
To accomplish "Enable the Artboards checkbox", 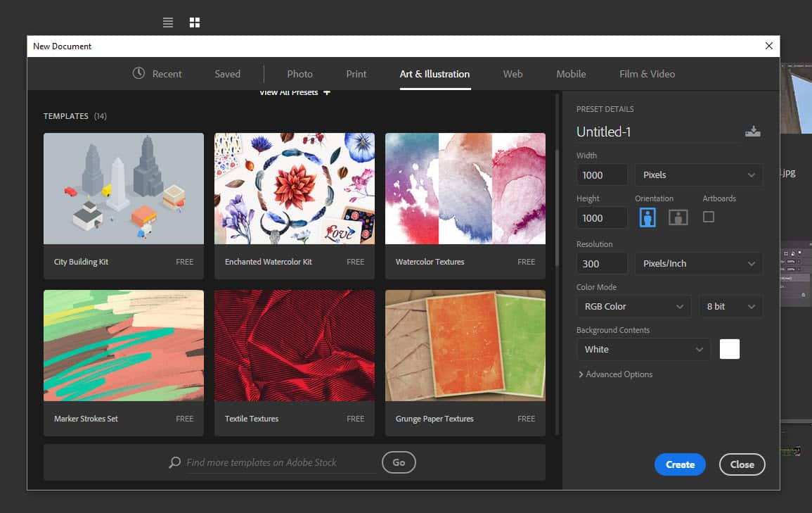I will [x=709, y=217].
